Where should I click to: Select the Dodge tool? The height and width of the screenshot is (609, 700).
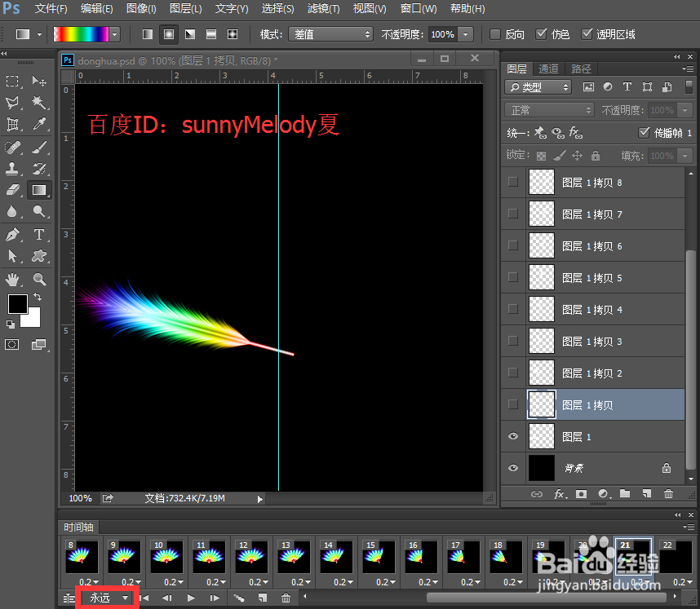pyautogui.click(x=39, y=211)
